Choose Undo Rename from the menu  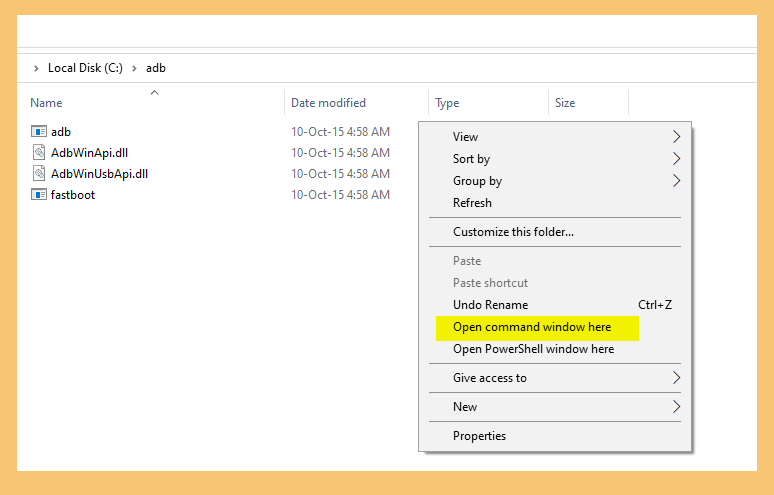pyautogui.click(x=555, y=305)
